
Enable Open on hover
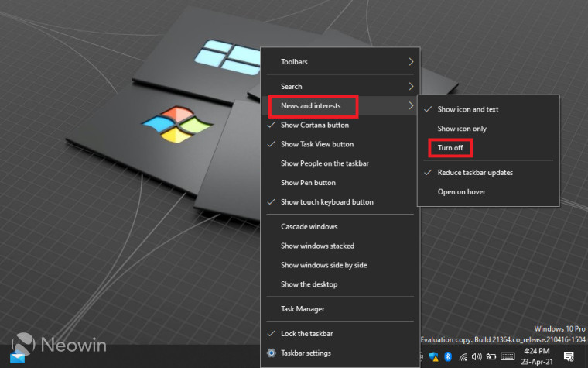pyautogui.click(x=488, y=191)
